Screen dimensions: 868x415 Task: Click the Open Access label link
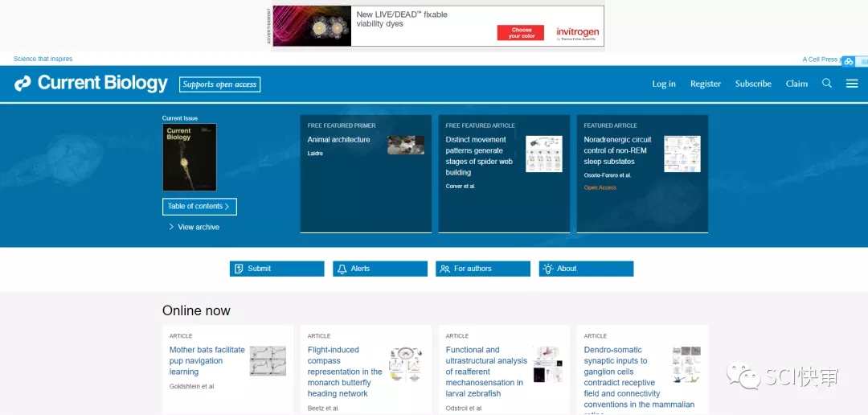(x=600, y=187)
